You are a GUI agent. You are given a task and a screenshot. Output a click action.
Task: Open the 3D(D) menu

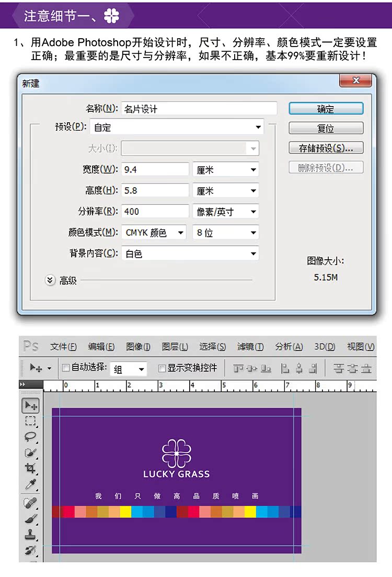325,347
